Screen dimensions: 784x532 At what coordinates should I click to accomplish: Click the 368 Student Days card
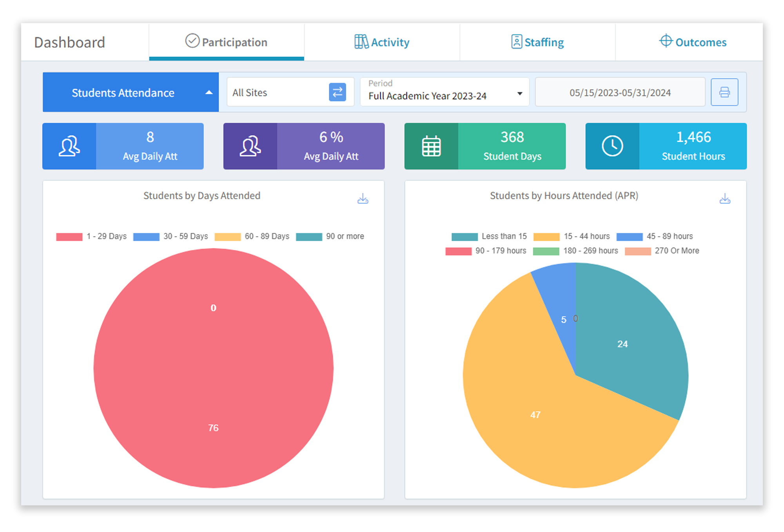[x=512, y=146]
